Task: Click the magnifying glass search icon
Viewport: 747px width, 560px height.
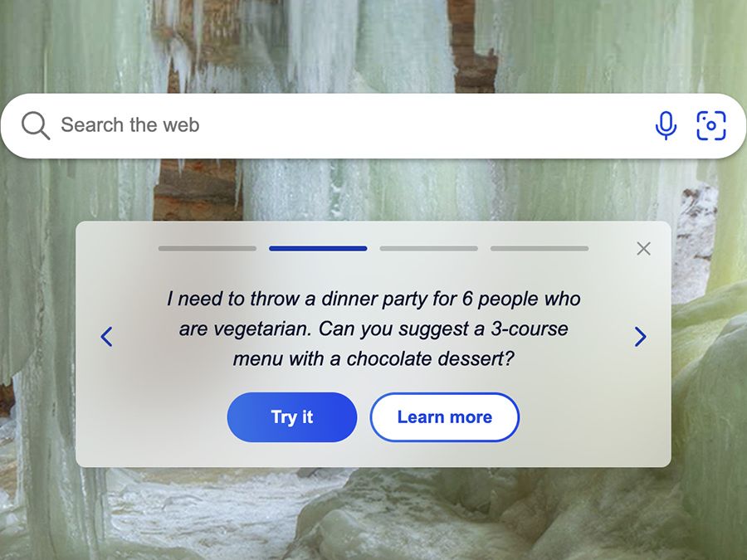Action: [x=35, y=125]
